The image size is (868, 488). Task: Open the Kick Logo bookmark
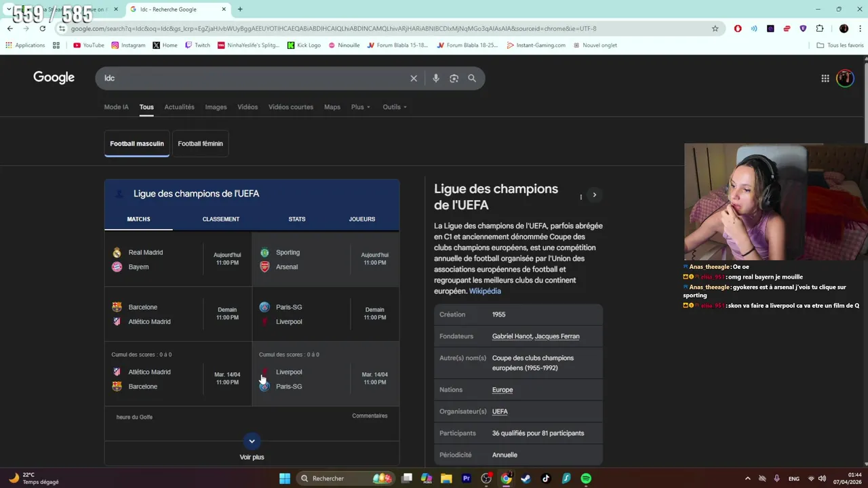click(304, 45)
